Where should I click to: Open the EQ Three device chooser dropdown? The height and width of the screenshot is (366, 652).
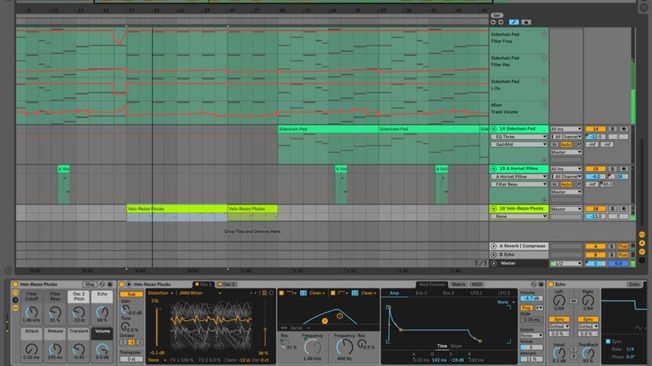click(519, 137)
